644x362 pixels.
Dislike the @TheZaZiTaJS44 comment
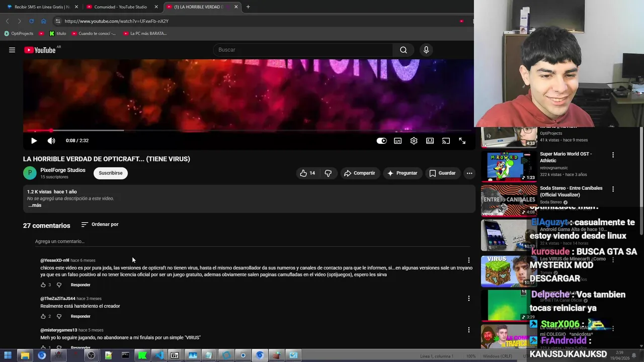59,316
